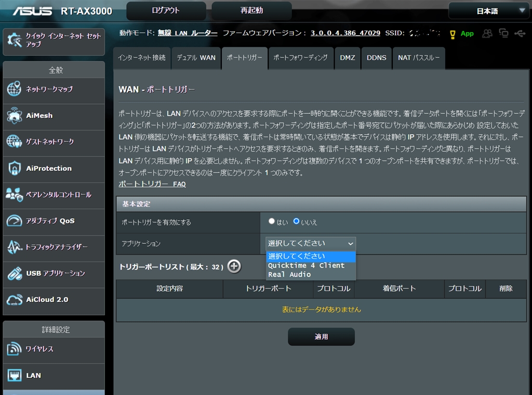Click 表にはデータがありません message
The image size is (532, 395).
pos(321,309)
